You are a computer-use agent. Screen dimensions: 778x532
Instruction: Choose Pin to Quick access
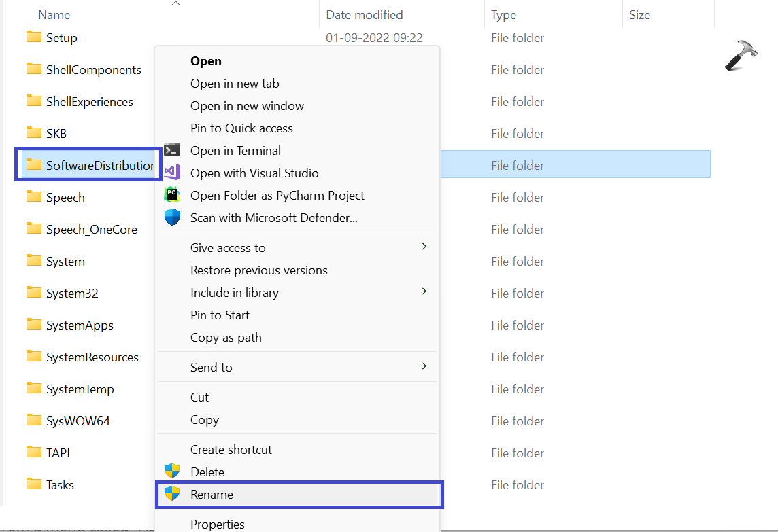click(241, 128)
